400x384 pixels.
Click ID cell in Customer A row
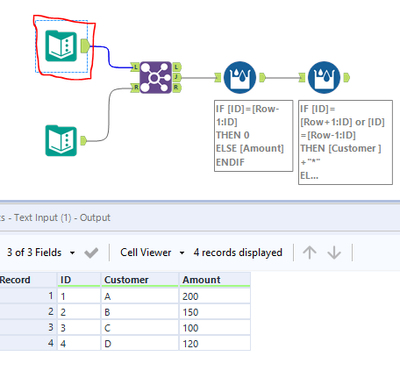(x=79, y=296)
